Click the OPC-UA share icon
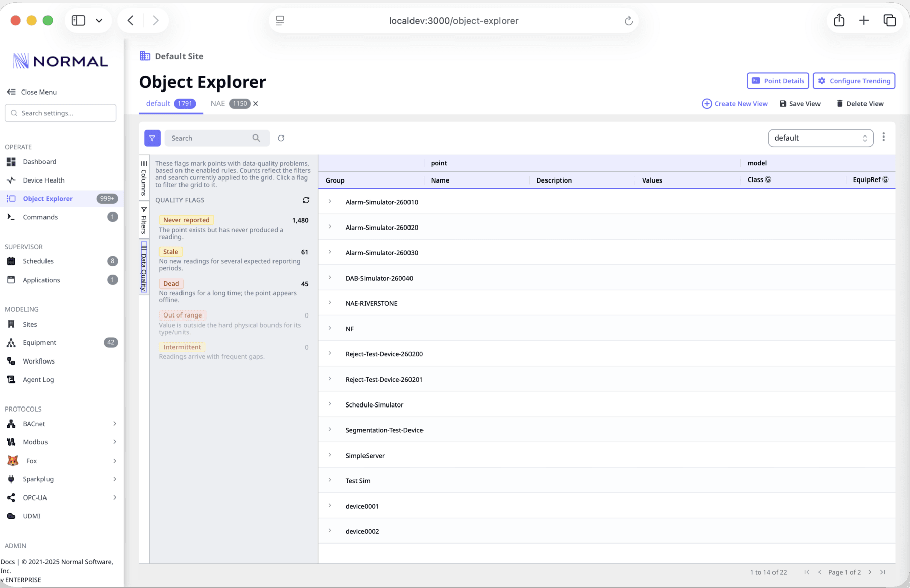Viewport: 910px width, 588px height. coord(11,497)
